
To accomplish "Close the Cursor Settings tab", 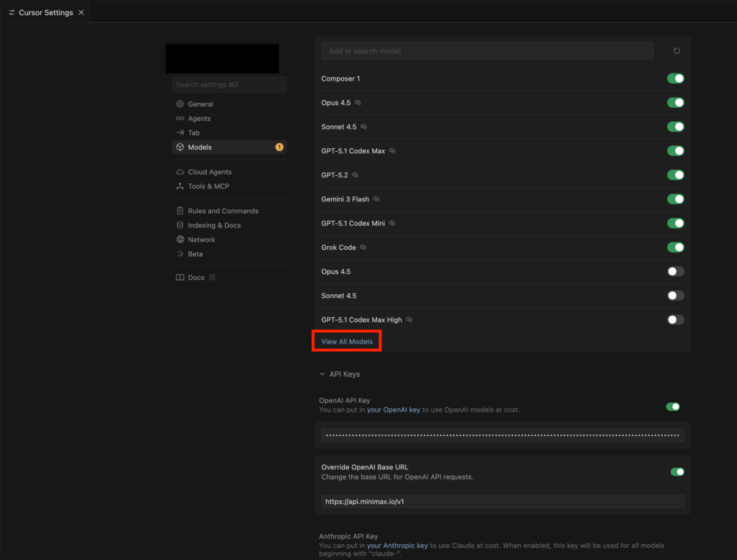I will (81, 12).
